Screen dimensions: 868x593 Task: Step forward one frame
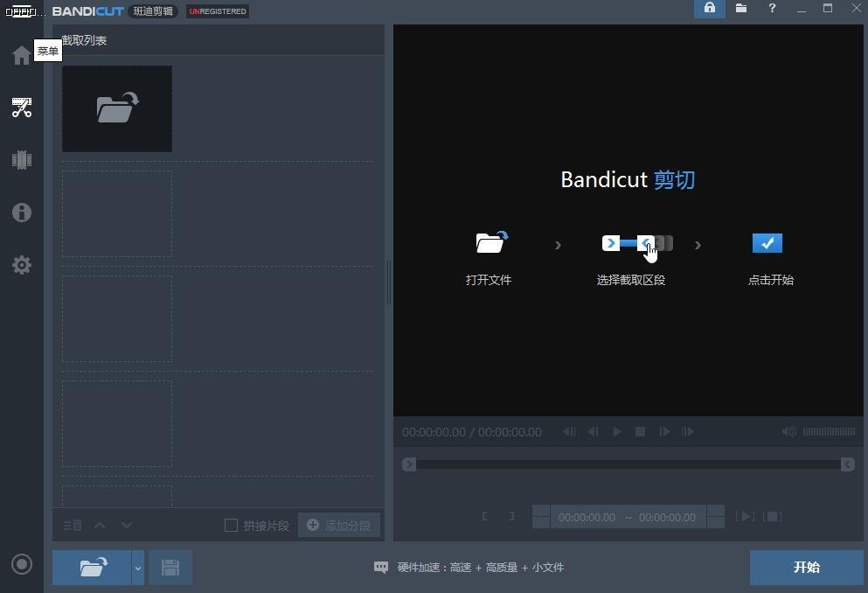coord(664,432)
